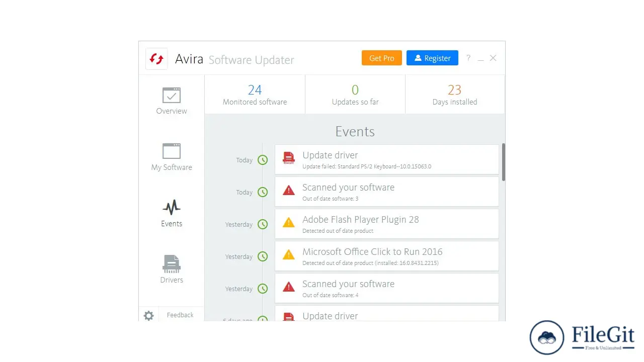The image size is (644, 362).
Task: Click red warning icon for Out of date software: 3
Action: (x=289, y=190)
